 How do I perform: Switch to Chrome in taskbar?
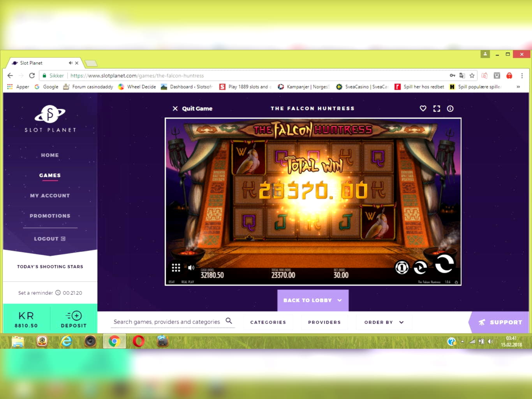(x=114, y=341)
